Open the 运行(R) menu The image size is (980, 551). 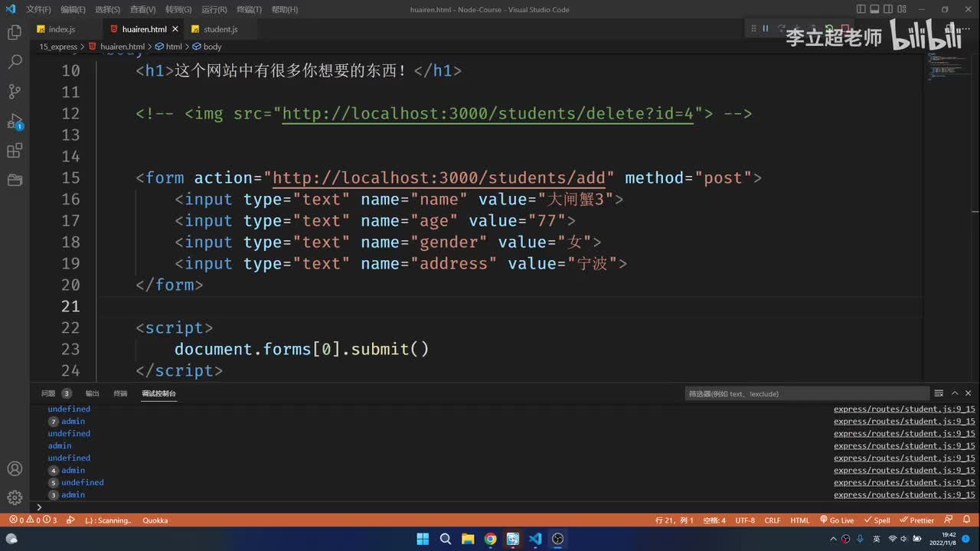click(214, 9)
